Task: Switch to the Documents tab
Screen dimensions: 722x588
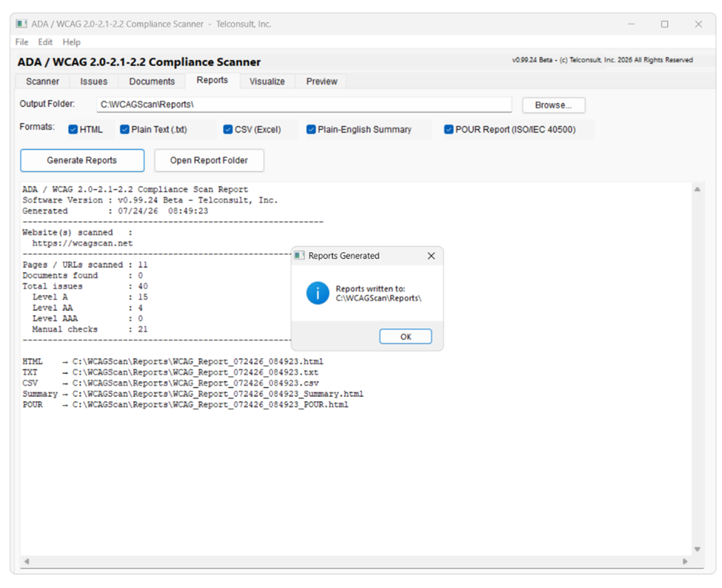Action: pos(152,81)
